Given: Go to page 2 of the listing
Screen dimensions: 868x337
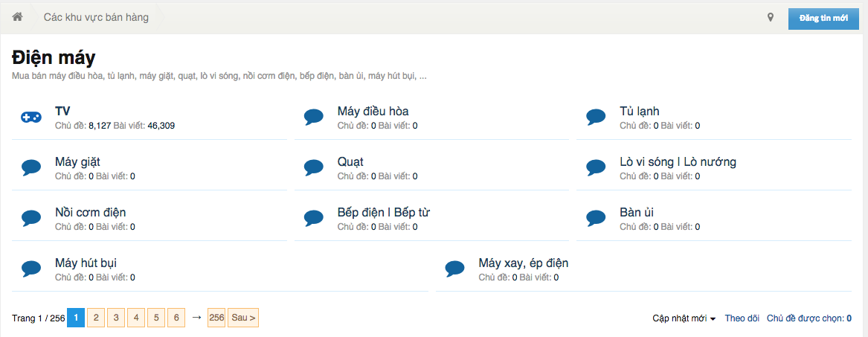Looking at the screenshot, I should 96,318.
